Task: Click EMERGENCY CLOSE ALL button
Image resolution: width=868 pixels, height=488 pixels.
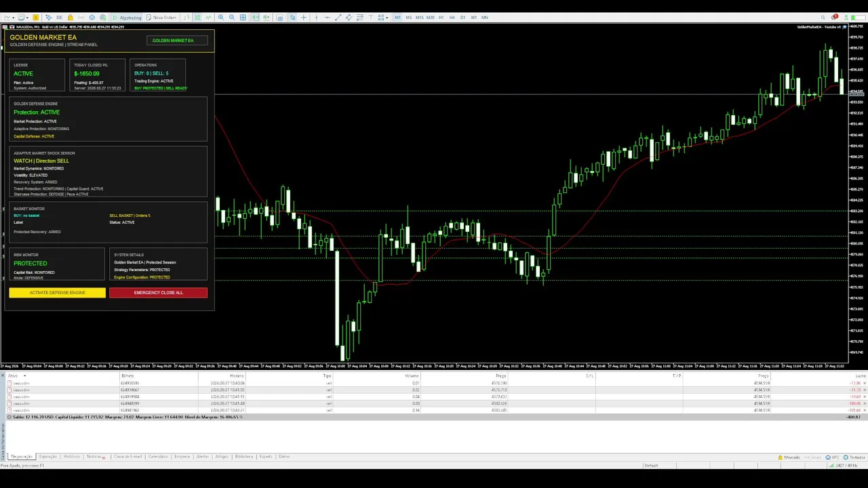Action: point(158,293)
